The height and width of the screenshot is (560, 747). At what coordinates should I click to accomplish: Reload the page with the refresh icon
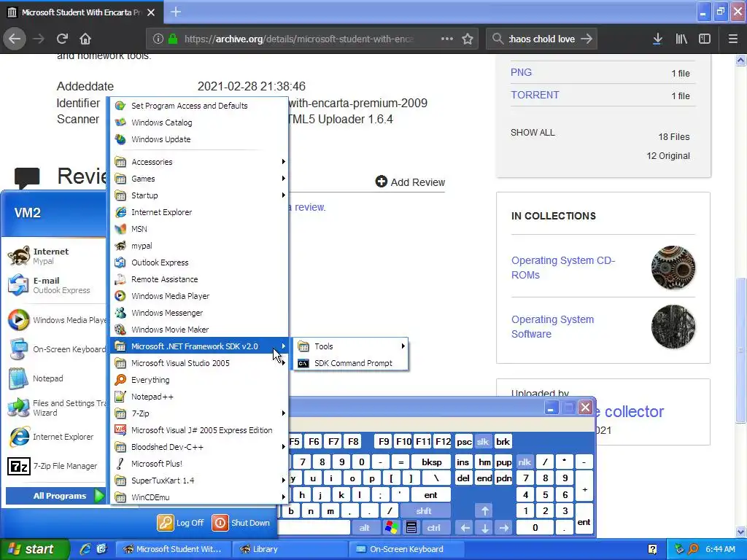click(x=62, y=39)
